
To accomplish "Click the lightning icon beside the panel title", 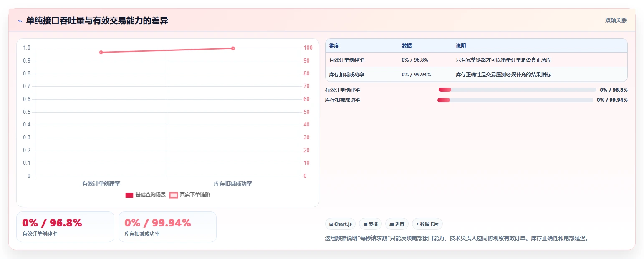I will tap(20, 20).
